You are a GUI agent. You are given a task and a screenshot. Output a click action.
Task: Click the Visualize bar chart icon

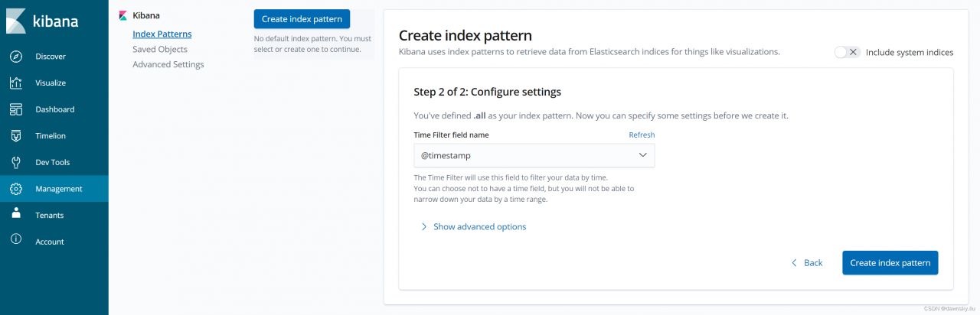(16, 83)
